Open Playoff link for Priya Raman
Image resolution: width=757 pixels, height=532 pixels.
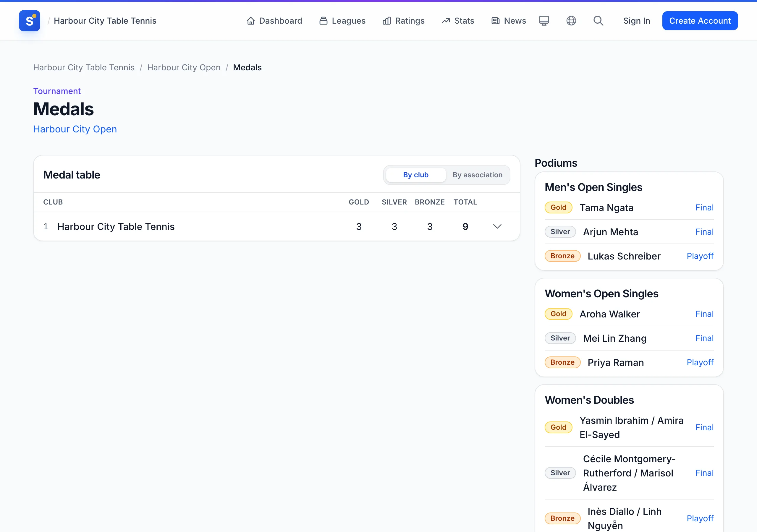pyautogui.click(x=700, y=362)
